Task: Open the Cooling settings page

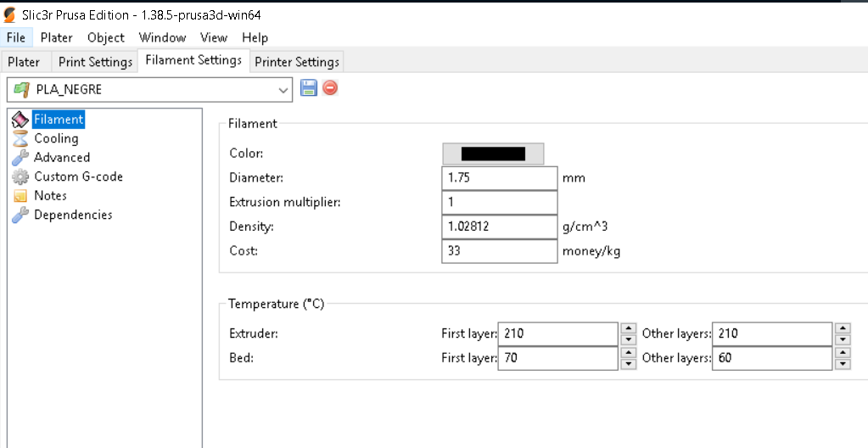Action: point(56,138)
